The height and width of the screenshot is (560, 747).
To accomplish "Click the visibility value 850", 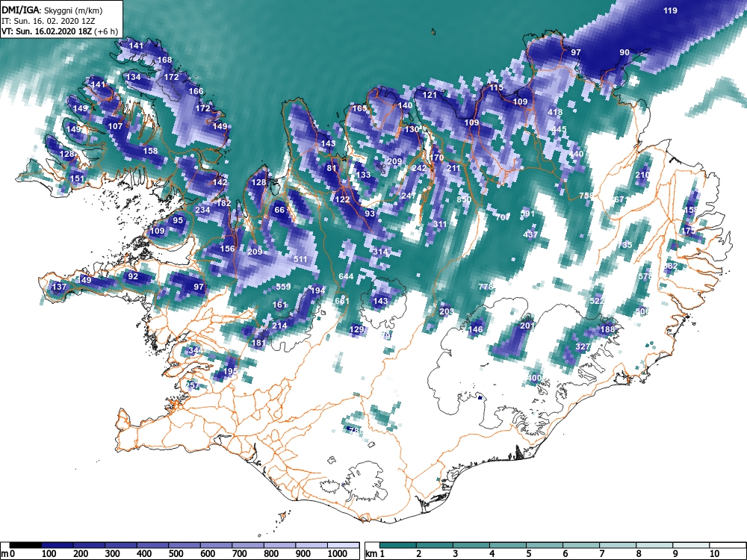I will 464,199.
